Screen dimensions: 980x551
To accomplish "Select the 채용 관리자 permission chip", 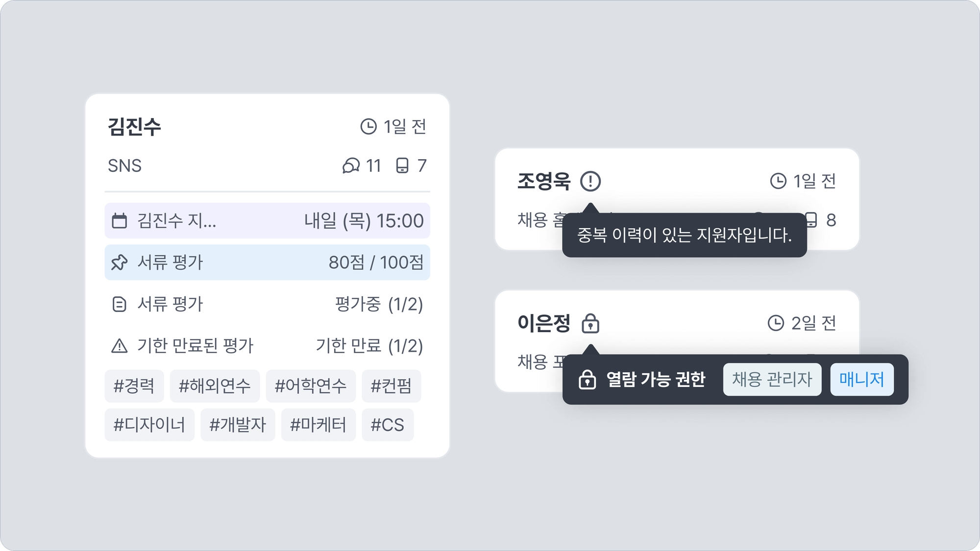I will [772, 380].
